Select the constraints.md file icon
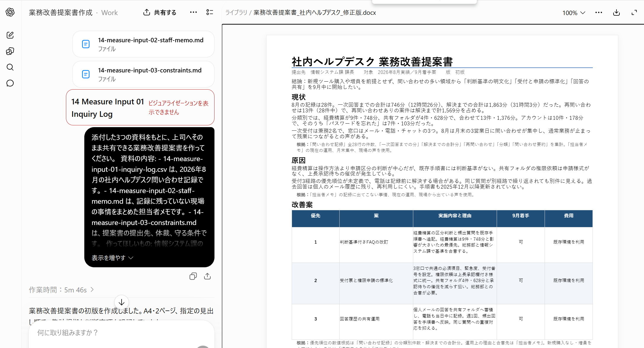 coord(86,74)
